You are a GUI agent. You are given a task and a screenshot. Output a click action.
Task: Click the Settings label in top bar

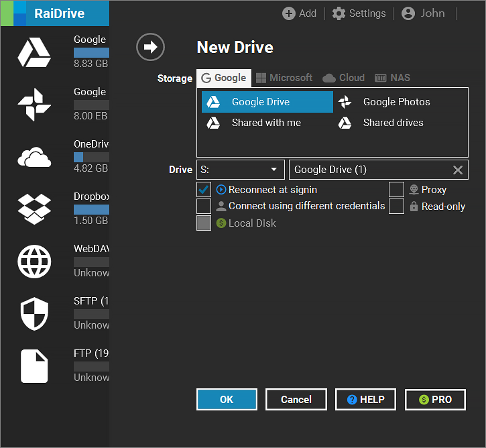(x=367, y=13)
